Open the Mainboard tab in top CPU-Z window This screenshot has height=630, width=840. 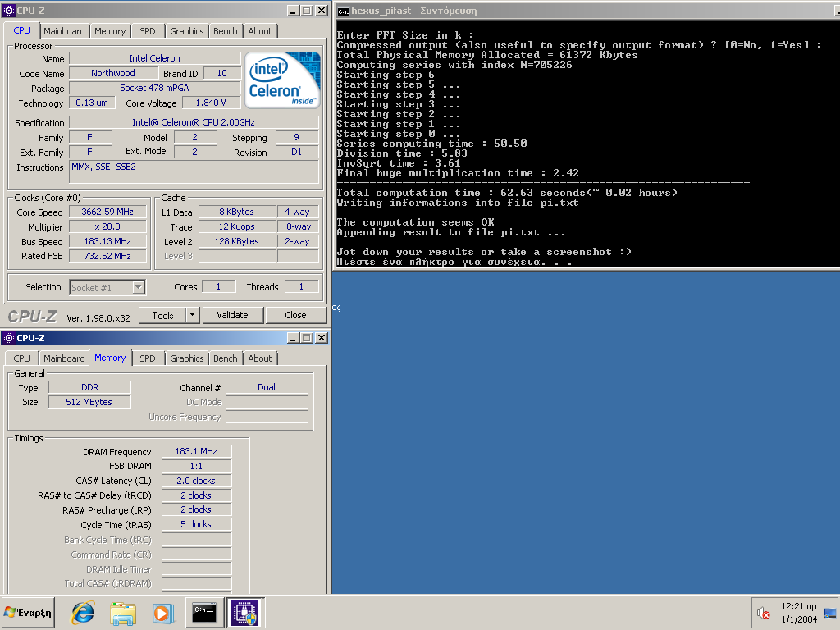[64, 31]
